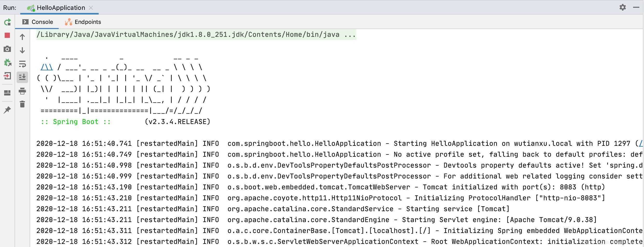The height and width of the screenshot is (247, 644).
Task: Click the 'For additional web related logging' log line
Action: [340, 176]
